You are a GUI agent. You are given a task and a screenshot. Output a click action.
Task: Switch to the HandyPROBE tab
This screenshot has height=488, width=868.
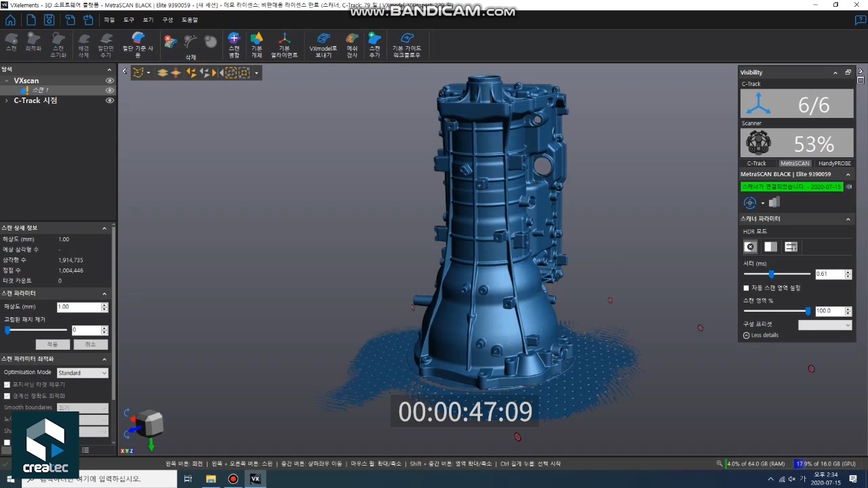coord(833,163)
